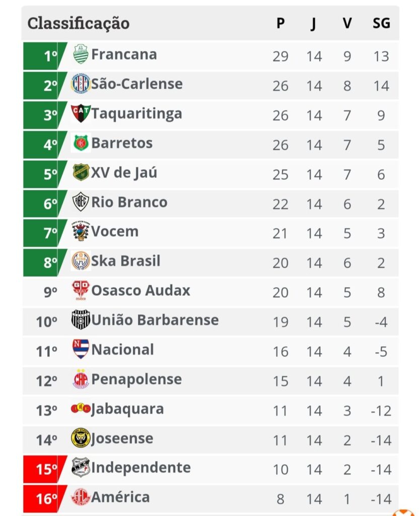This screenshot has width=420, height=516.
Task: Click the Classificação table heading
Action: coord(78,23)
